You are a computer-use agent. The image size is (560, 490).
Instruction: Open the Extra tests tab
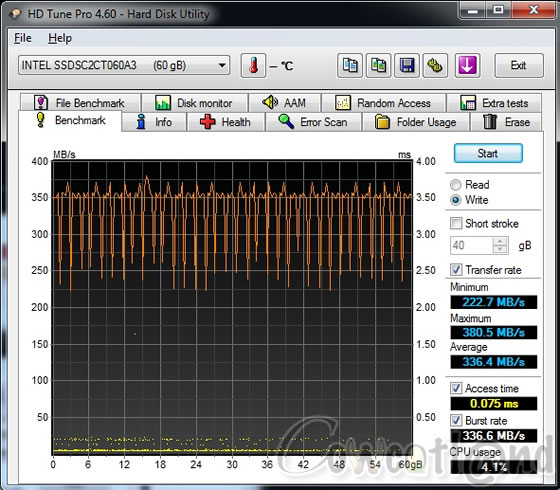494,103
